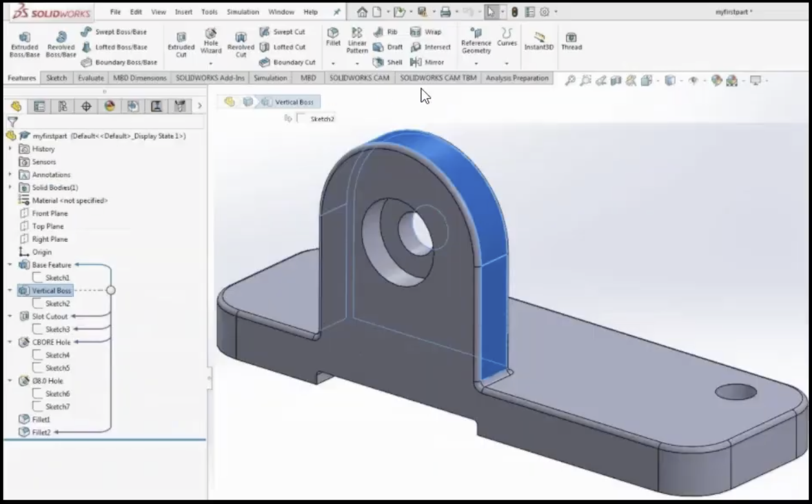The height and width of the screenshot is (504, 812).
Task: Expand the Annotations folder
Action: (10, 174)
